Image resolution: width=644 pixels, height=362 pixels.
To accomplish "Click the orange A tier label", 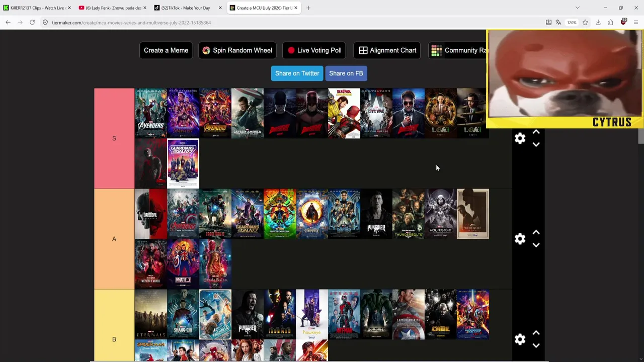I will [114, 239].
